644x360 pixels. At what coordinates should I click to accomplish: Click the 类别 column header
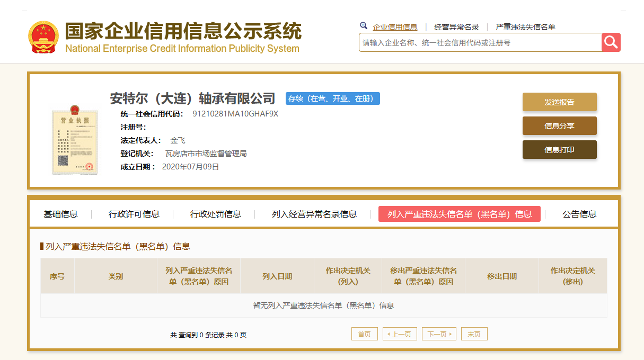(x=116, y=276)
